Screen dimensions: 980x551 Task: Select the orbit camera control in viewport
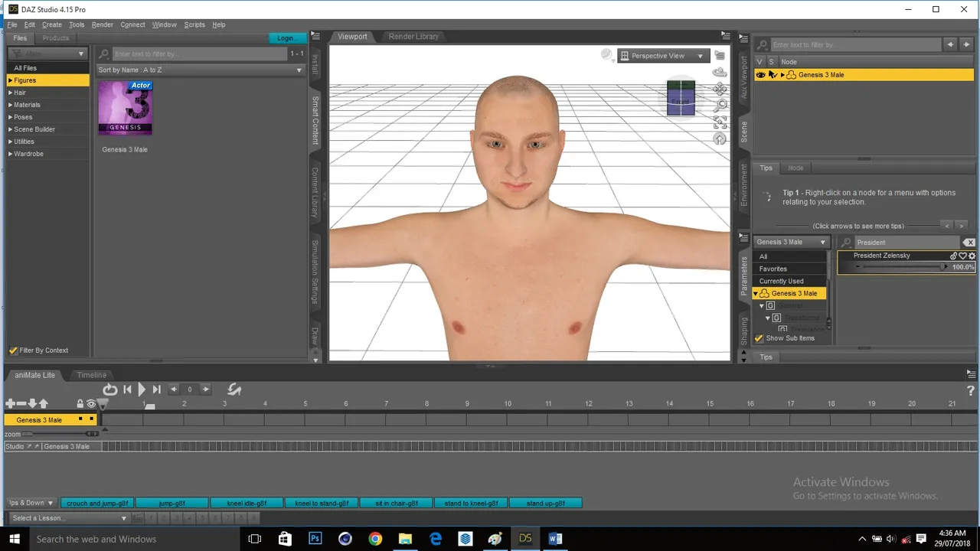[x=720, y=73]
